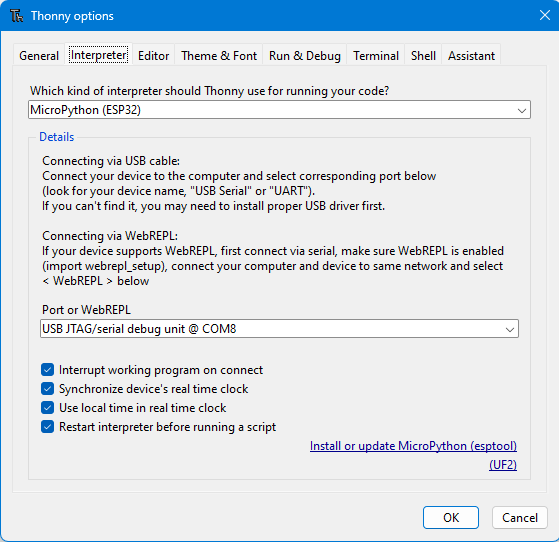Open Install or update MicroPython (esptool) link
The image size is (559, 542).
click(x=413, y=446)
